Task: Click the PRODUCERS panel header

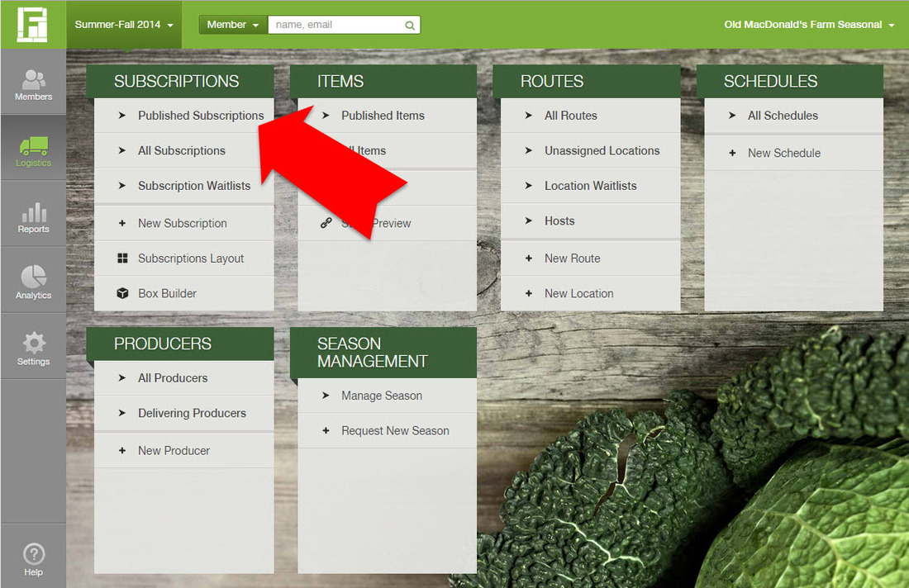Action: pos(179,344)
